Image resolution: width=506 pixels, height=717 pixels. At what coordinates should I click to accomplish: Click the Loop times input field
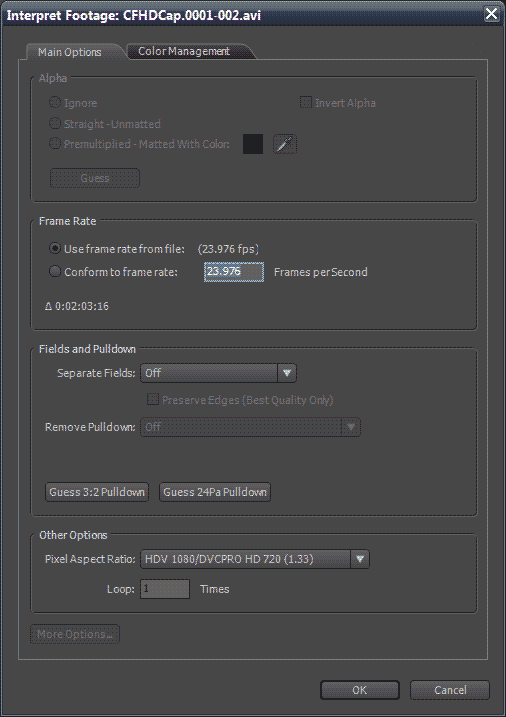tap(165, 589)
